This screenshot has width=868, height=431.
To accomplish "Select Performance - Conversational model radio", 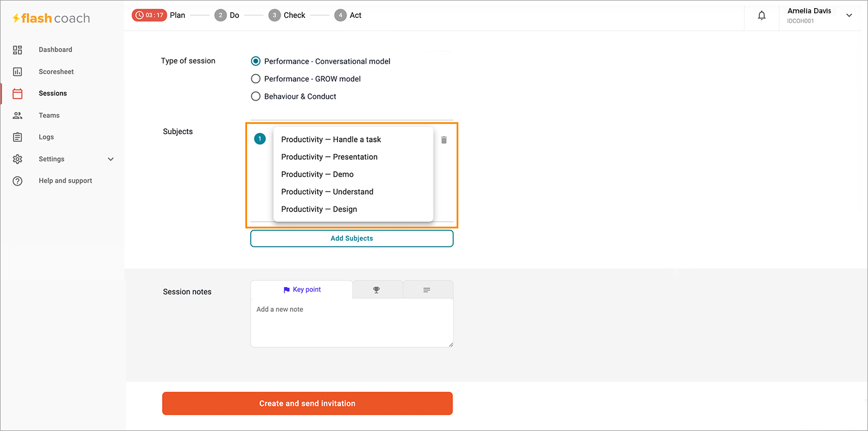I will 256,61.
